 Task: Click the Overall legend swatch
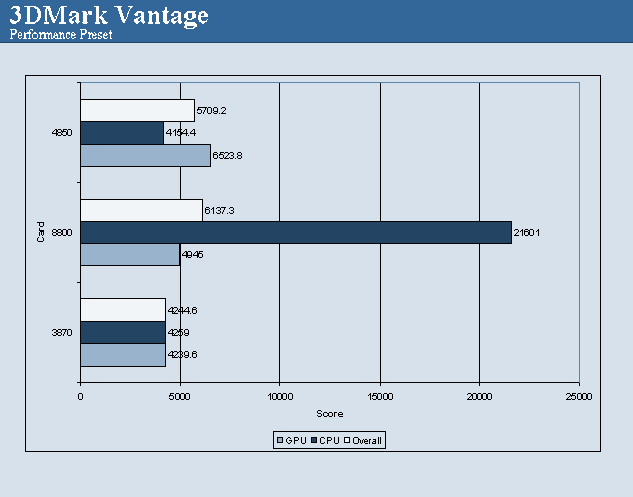(347, 440)
